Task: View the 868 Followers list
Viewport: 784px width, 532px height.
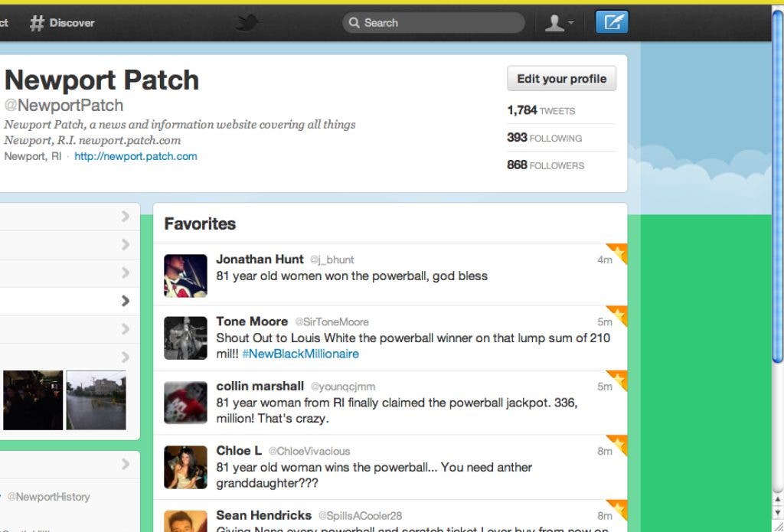Action: coord(545,165)
